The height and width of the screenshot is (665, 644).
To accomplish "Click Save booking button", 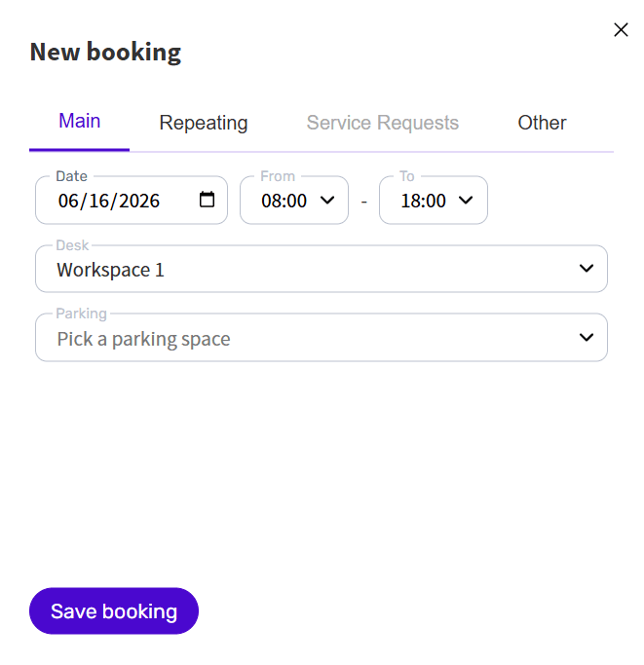I will pos(114,611).
